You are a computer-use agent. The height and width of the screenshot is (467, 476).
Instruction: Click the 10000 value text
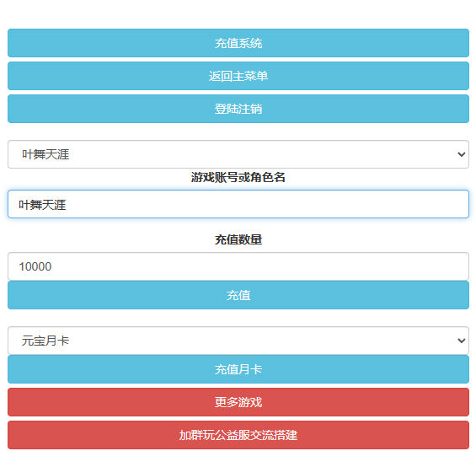tap(35, 266)
